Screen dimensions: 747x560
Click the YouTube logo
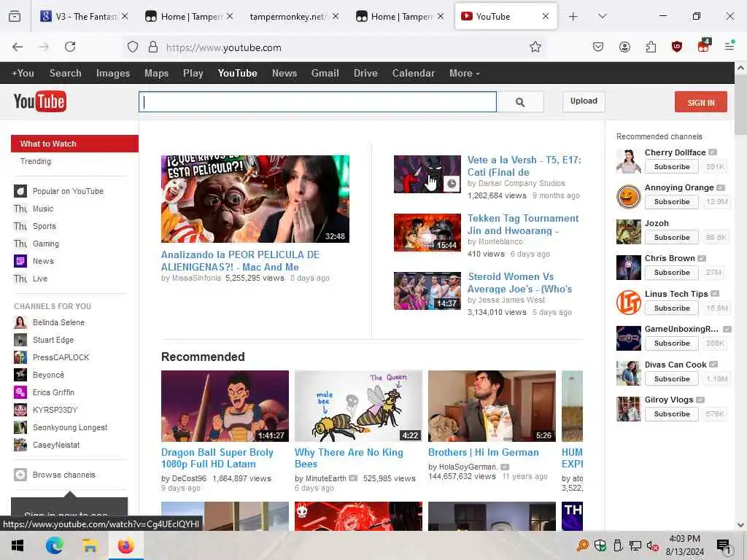click(x=40, y=101)
